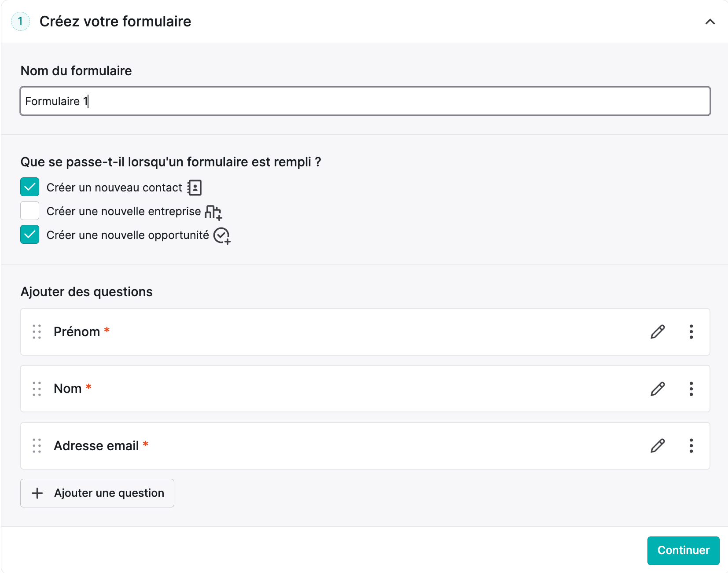Click the opportunity checkmark-circle icon
Image resolution: width=728 pixels, height=573 pixels.
pos(222,236)
